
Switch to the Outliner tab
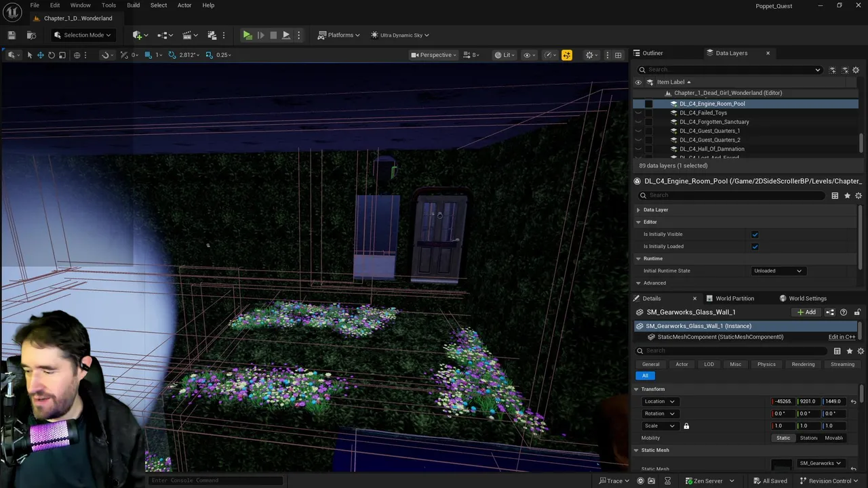coord(648,53)
